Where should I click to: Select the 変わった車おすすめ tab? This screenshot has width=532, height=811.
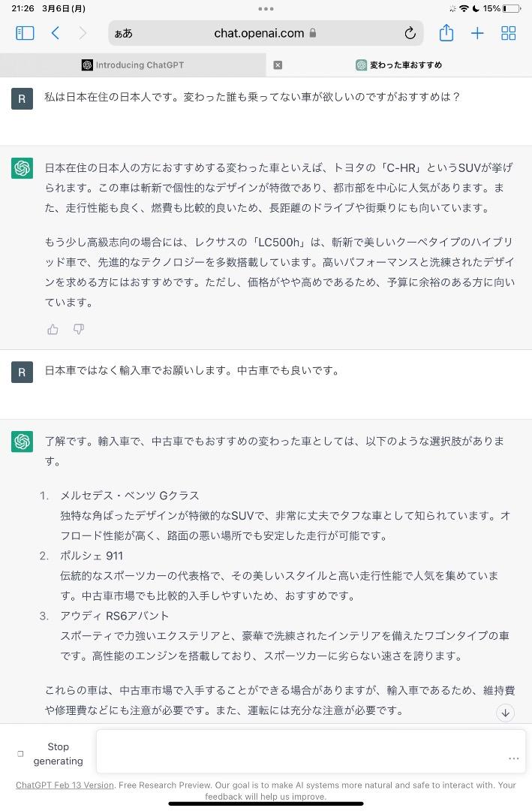(x=398, y=65)
